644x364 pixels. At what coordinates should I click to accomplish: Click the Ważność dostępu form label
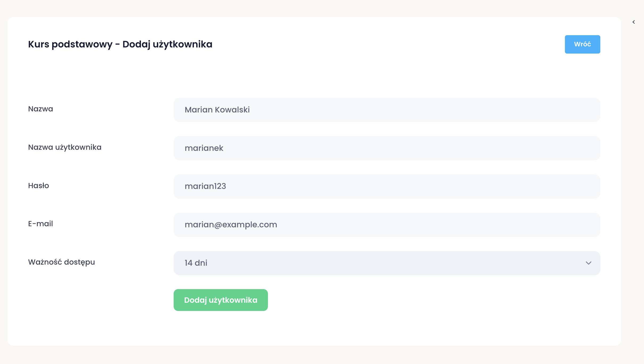point(62,262)
